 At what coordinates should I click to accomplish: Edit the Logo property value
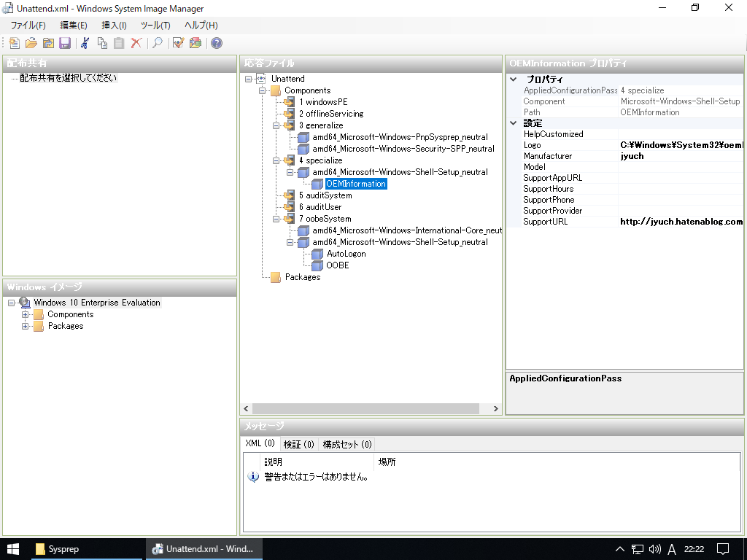tap(681, 145)
